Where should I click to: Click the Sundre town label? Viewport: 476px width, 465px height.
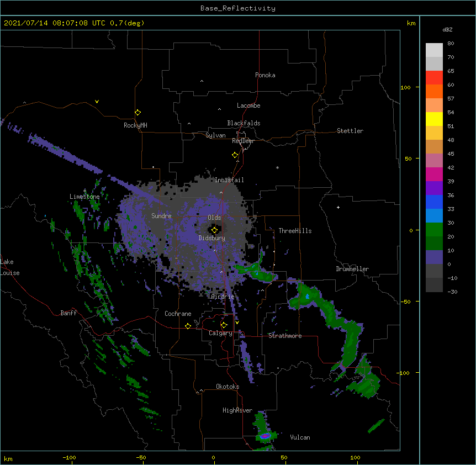[161, 216]
